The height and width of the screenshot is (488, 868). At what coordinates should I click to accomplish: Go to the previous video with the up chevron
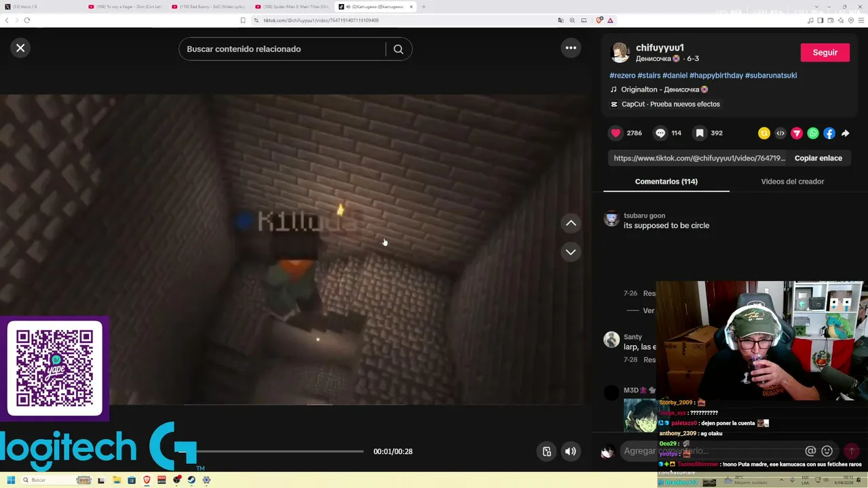[571, 223]
